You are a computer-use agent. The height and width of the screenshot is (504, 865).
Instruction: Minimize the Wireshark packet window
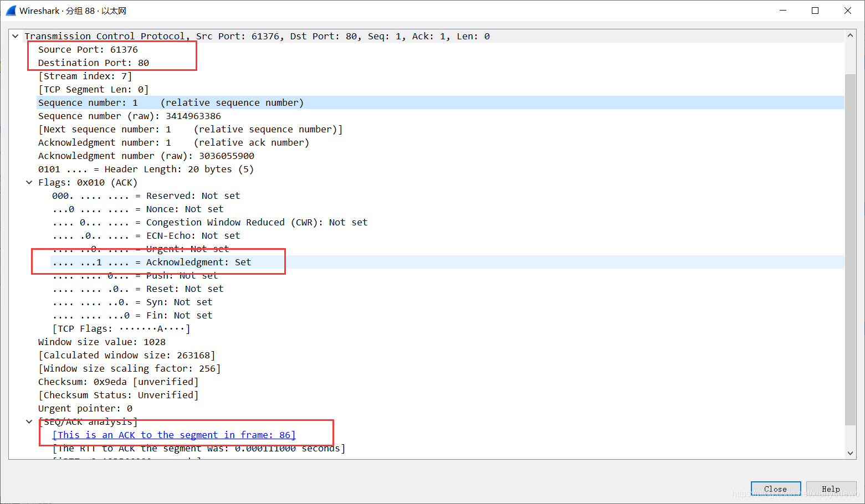point(783,11)
